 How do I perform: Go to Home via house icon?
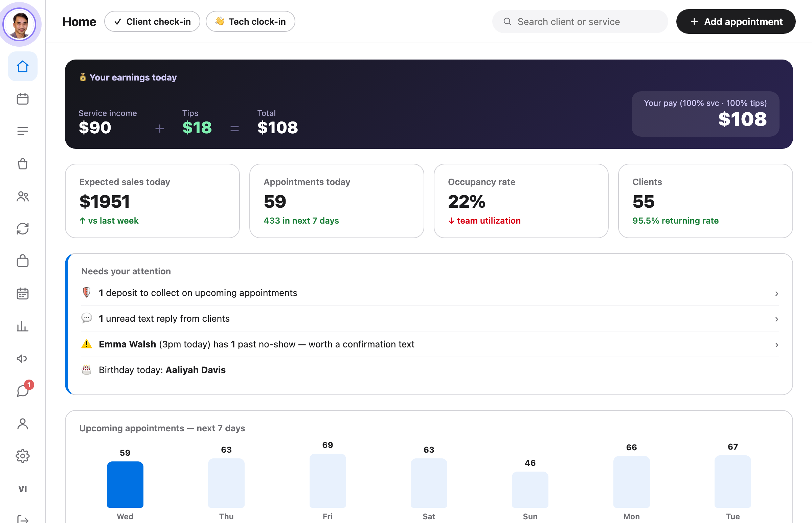(x=22, y=67)
